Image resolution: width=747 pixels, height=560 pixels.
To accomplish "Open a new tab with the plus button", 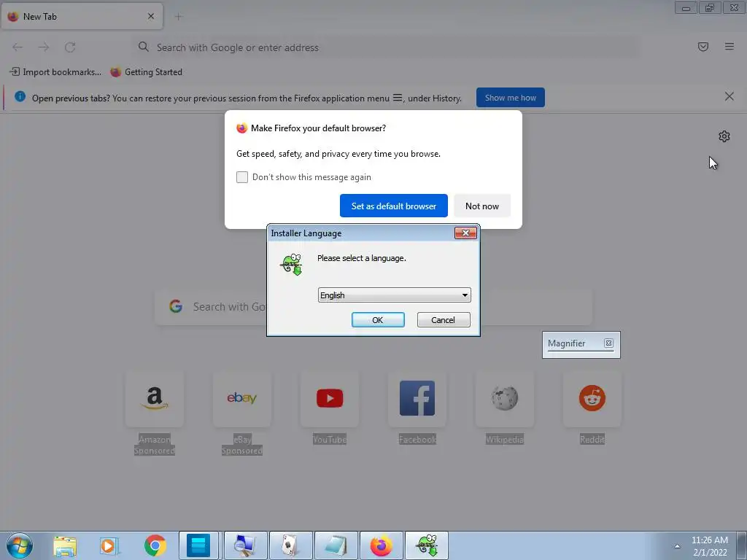I will tap(179, 17).
